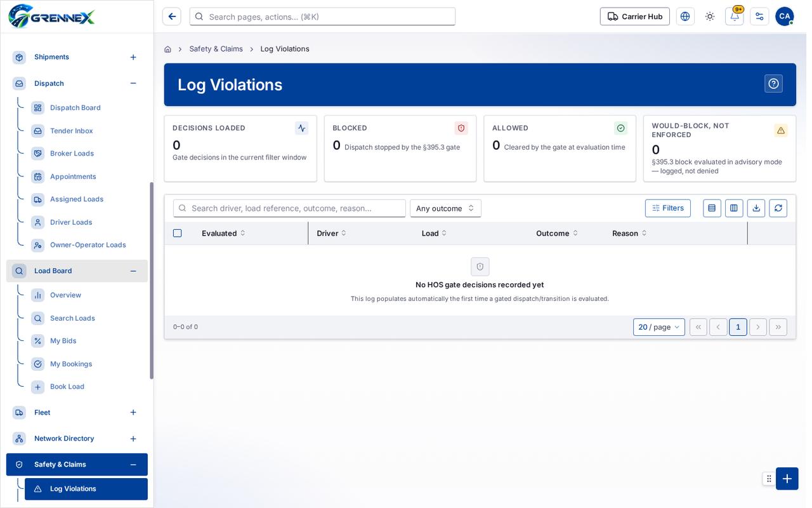The height and width of the screenshot is (508, 812).
Task: Click the sidebar vertical scrollbar
Action: coord(152,280)
